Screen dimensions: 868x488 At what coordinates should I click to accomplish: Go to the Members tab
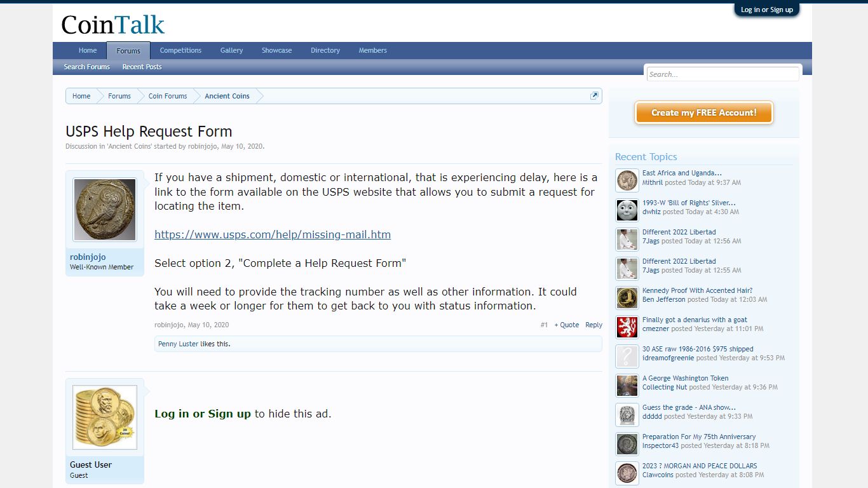373,50
